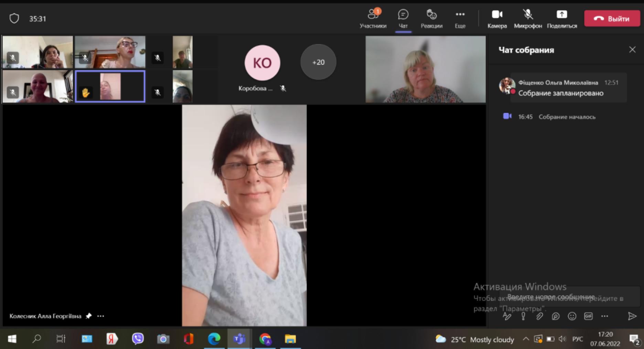This screenshot has width=644, height=349.
Task: Share screen with Поделиться button
Action: [x=562, y=19]
